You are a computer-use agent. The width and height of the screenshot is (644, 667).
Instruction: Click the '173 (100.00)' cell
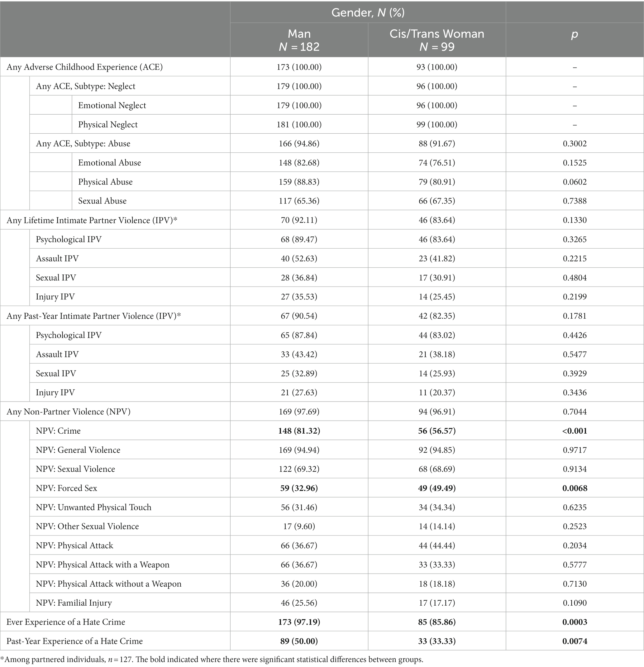pyautogui.click(x=299, y=67)
